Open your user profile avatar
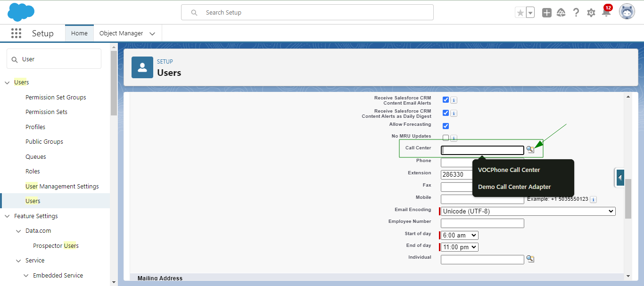The image size is (644, 286). pyautogui.click(x=627, y=12)
